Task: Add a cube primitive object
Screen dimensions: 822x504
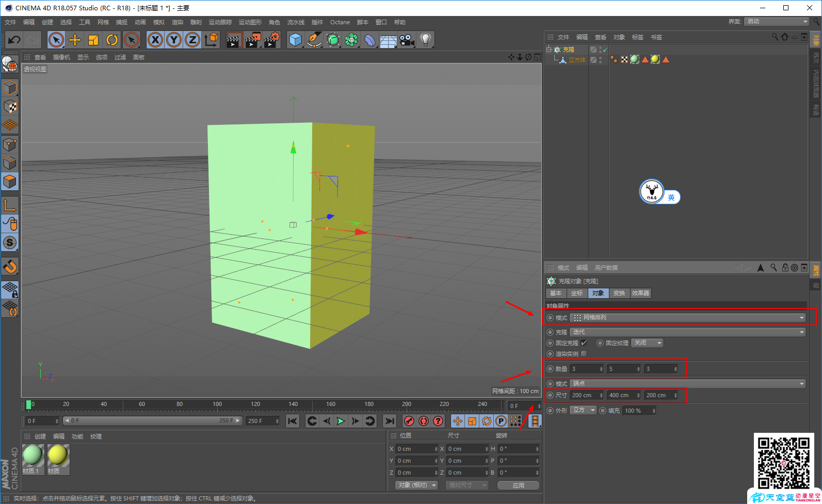Action: click(295, 40)
